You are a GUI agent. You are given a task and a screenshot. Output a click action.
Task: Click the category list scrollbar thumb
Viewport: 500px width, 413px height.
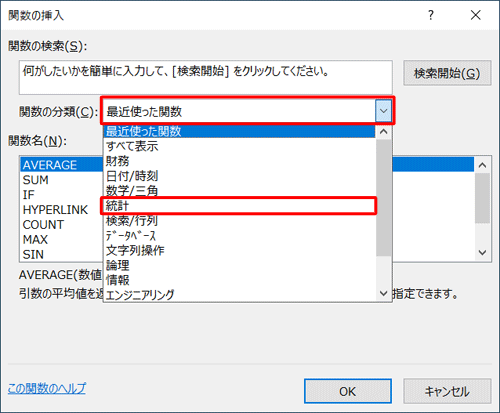(384, 198)
